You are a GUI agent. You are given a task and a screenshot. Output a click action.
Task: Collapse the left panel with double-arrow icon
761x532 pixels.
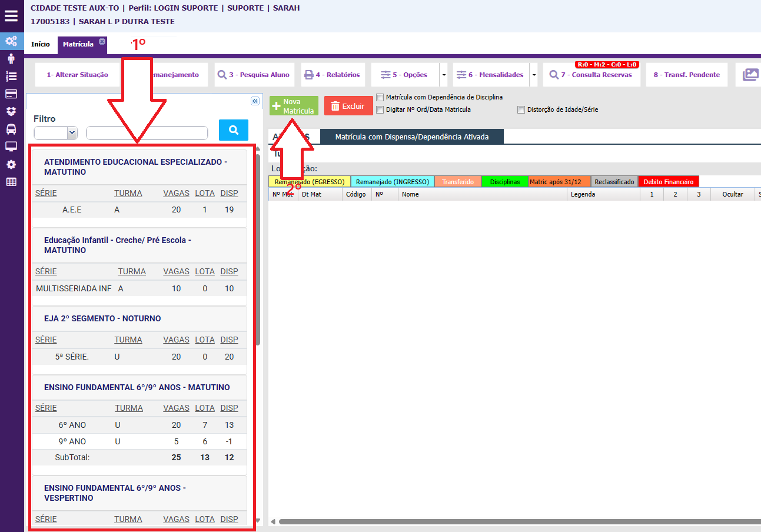255,101
